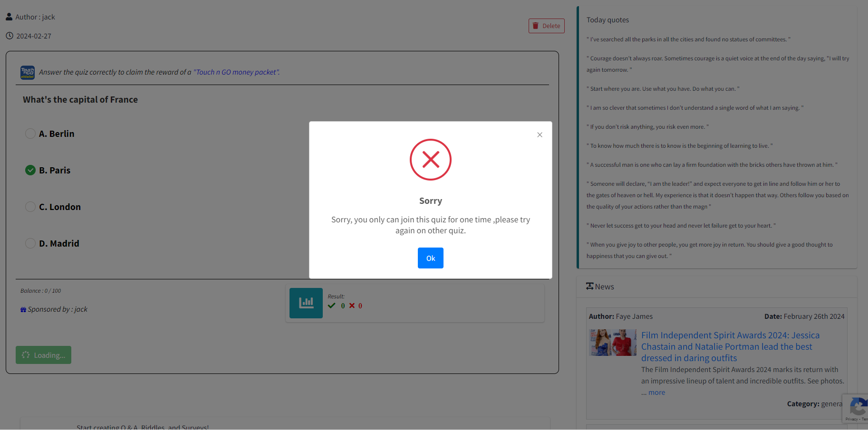Open the news article thumbnail image
Image resolution: width=868 pixels, height=430 pixels.
[612, 343]
